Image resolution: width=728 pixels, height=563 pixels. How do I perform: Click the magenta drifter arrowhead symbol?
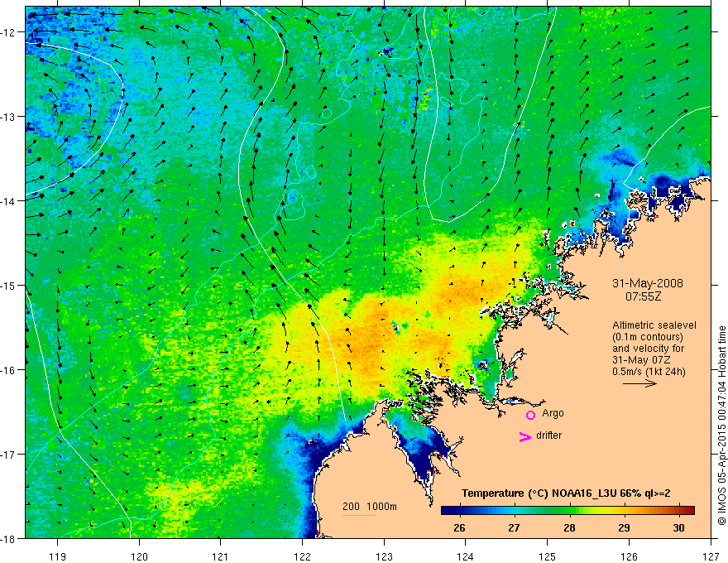pos(525,437)
